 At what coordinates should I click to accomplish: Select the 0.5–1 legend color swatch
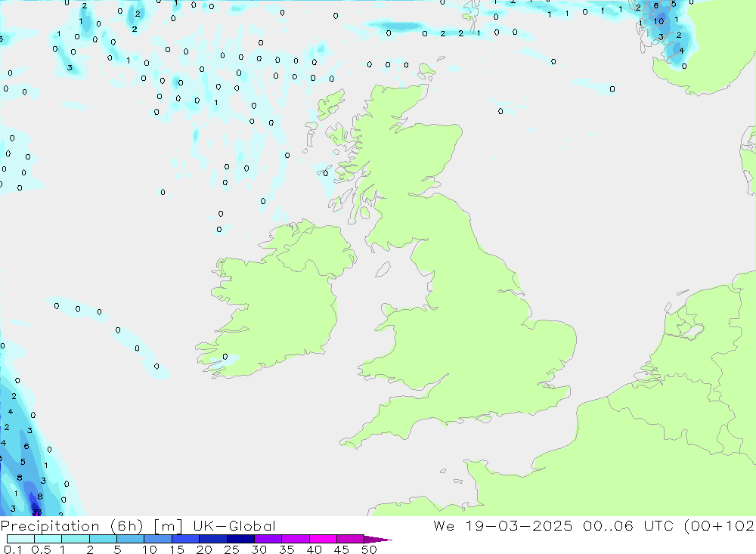[x=48, y=539]
